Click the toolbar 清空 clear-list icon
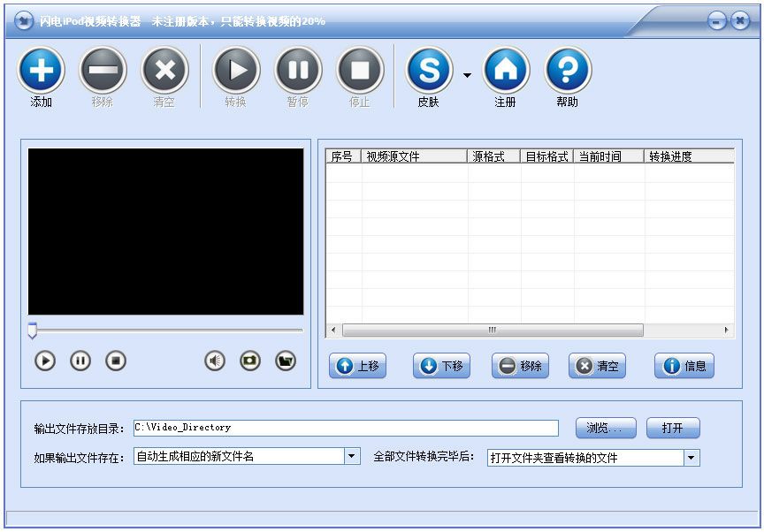This screenshot has width=764, height=532. 164,71
